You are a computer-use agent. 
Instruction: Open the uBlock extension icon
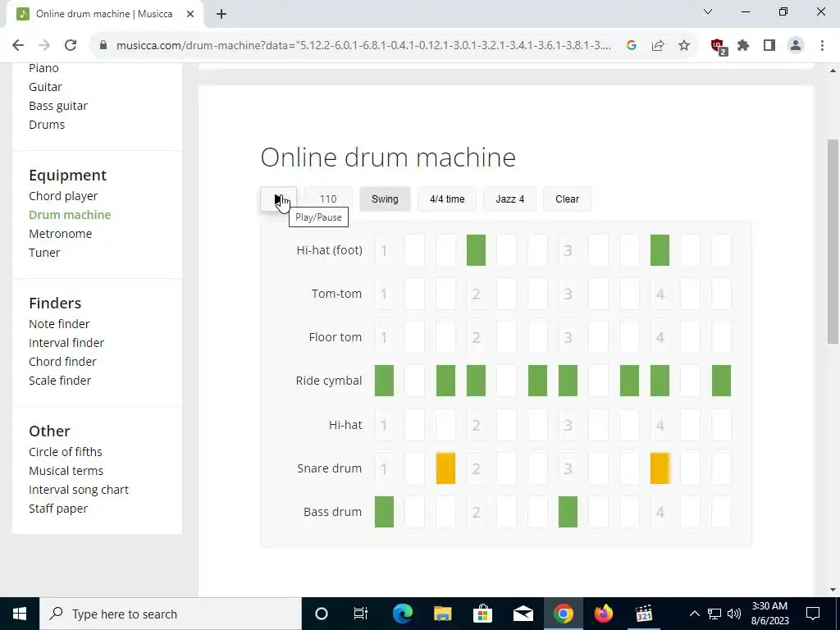tap(718, 46)
